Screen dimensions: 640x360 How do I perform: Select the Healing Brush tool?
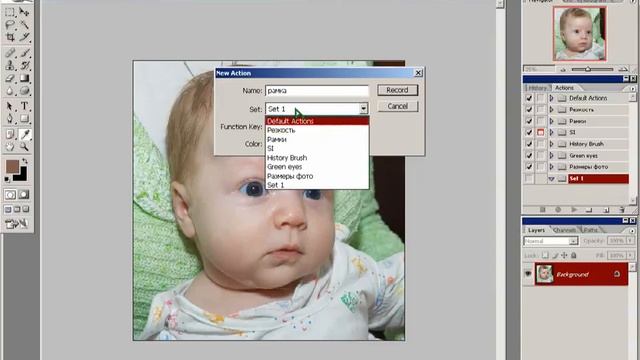(x=10, y=53)
